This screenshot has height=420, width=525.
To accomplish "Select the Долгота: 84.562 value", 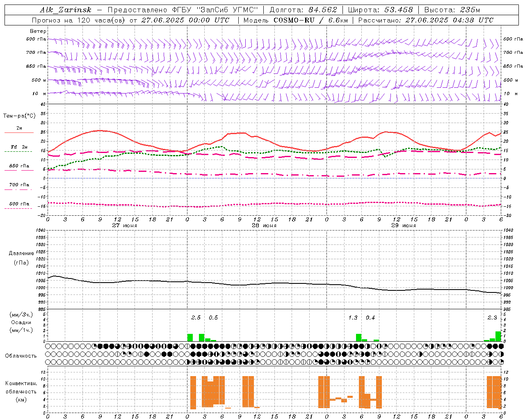I will pos(303,10).
